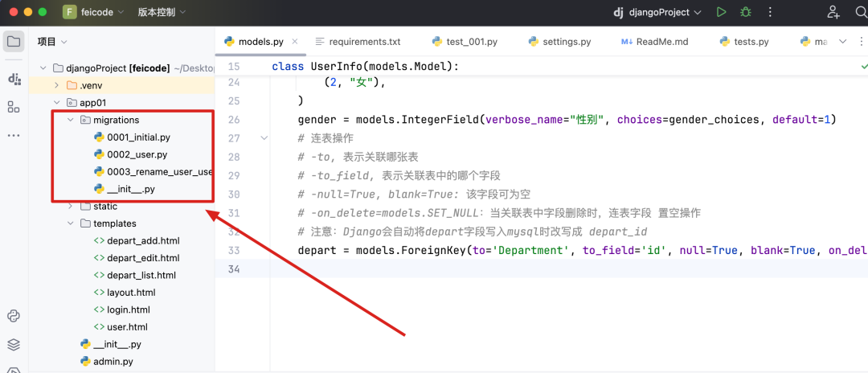Image resolution: width=868 pixels, height=373 pixels.
Task: Select the .venv folder row
Action: (121, 85)
